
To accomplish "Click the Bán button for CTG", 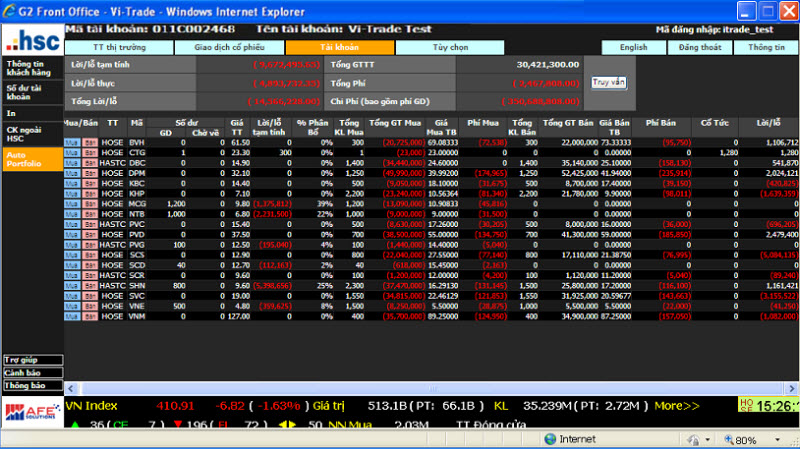I will click(90, 153).
